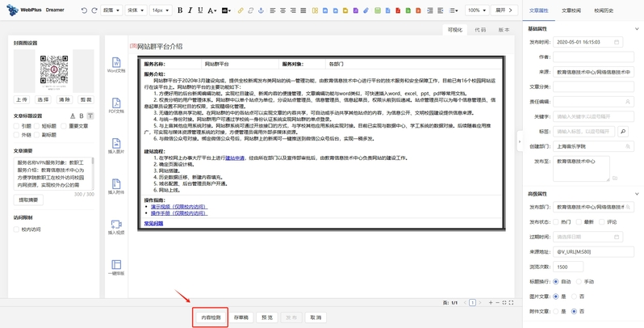This screenshot has height=328, width=644.
Task: Check the 重要文章 checkbox
Action: click(x=63, y=126)
